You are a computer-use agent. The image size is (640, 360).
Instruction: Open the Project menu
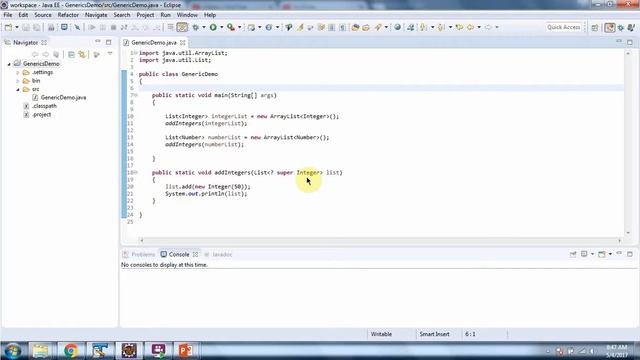145,15
